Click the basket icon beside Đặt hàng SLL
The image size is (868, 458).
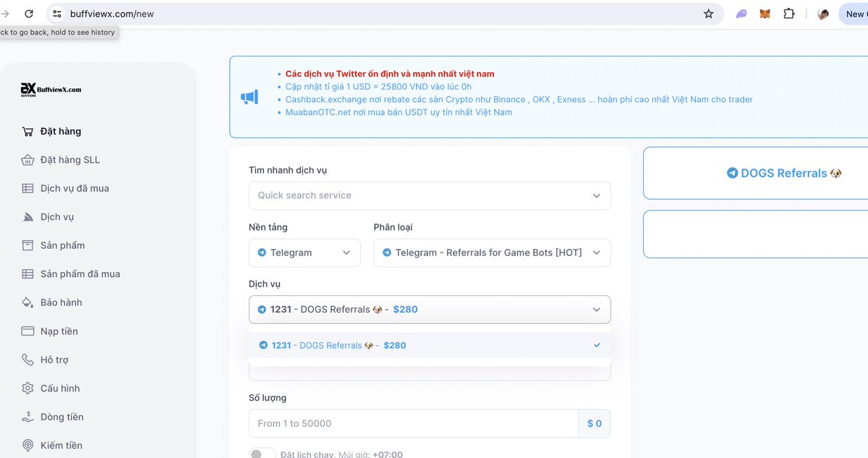tap(27, 160)
